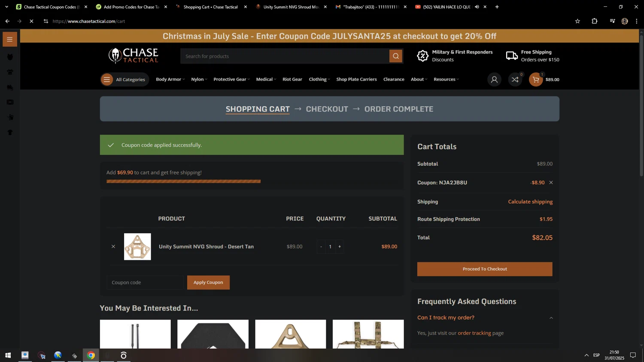Open the user account icon

(x=494, y=79)
